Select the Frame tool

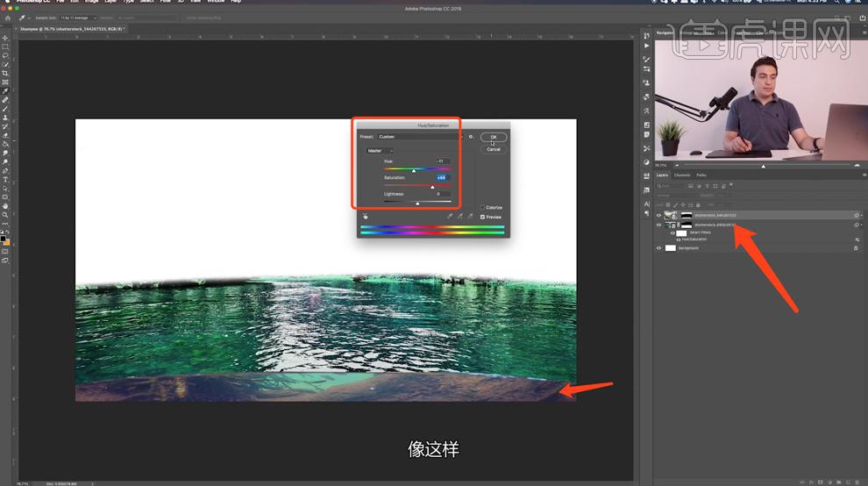coord(5,82)
